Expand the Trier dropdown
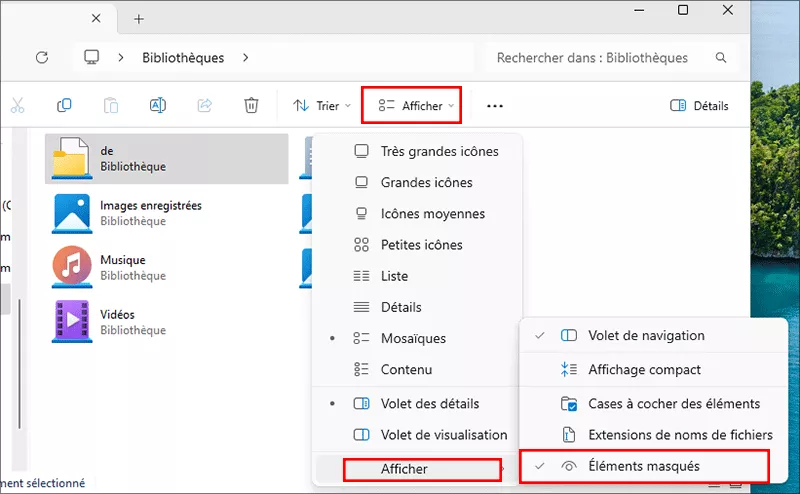Screen dimensions: 800x494 coord(321,105)
